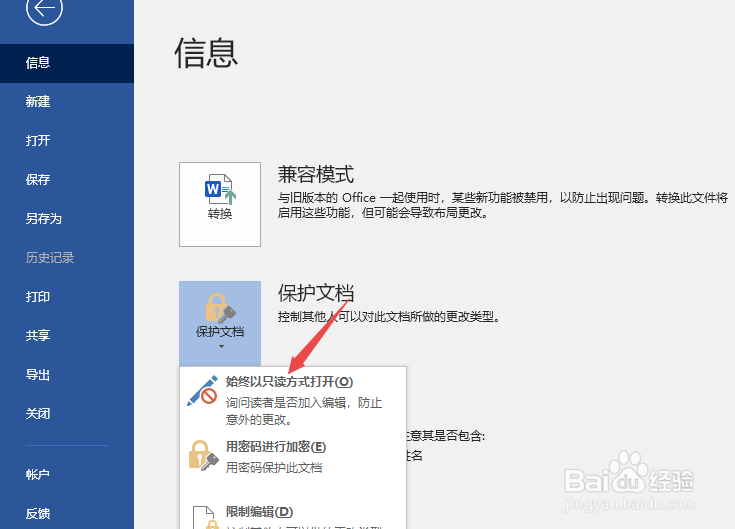Viewport: 735px width, 529px height.
Task: Click the 转换 Word convert button
Action: pyautogui.click(x=220, y=204)
